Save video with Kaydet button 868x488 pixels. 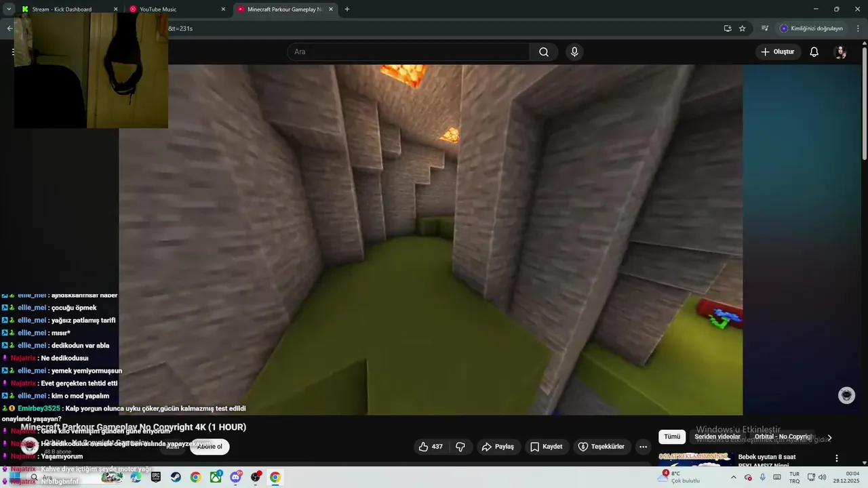[547, 447]
